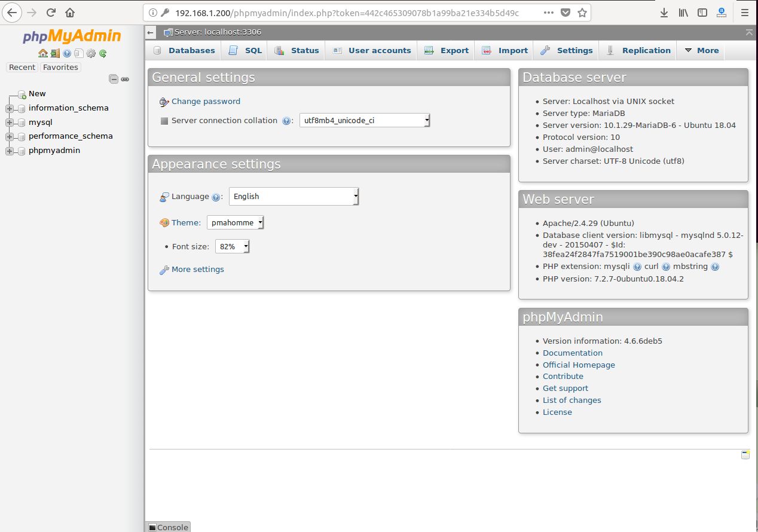The width and height of the screenshot is (758, 532).
Task: Click the Recent tables button
Action: (22, 68)
